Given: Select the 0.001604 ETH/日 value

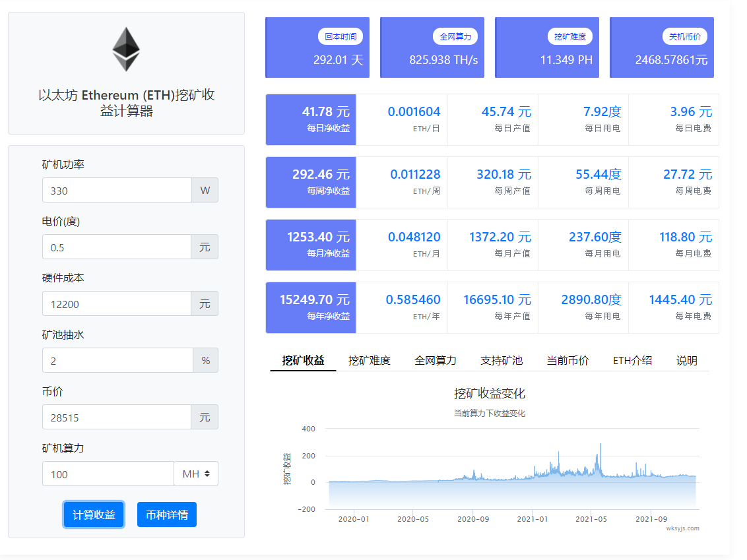Looking at the screenshot, I should pos(414,112).
